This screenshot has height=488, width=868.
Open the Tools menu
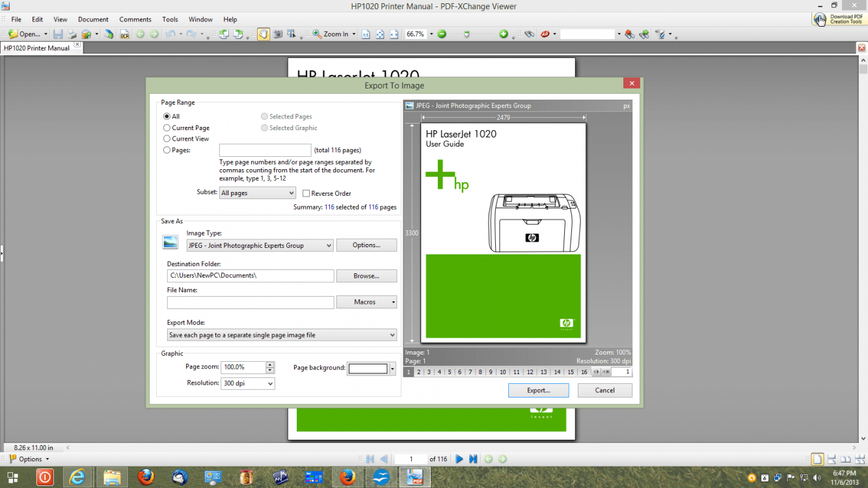coord(170,20)
